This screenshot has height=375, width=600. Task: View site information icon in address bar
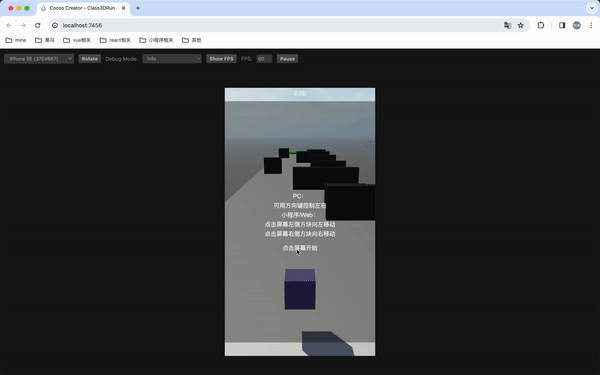[55, 25]
